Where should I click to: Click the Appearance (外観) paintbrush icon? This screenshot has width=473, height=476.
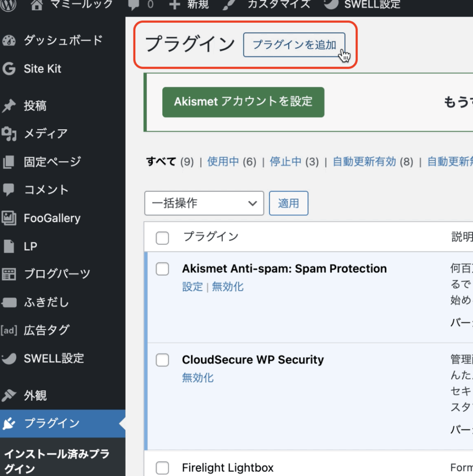click(9, 396)
